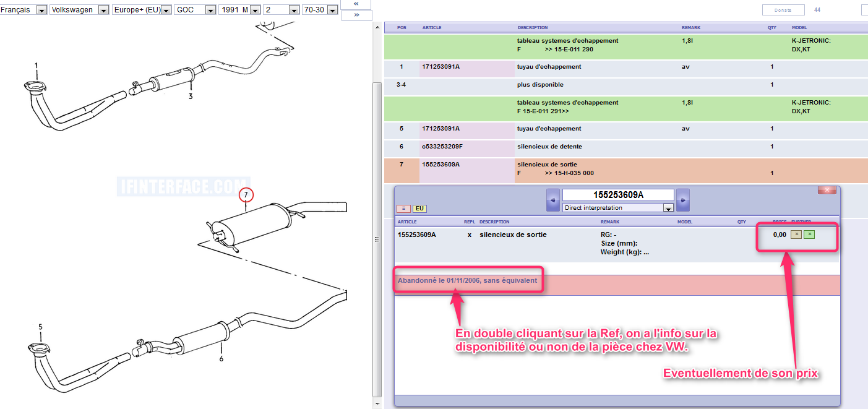Expand the Direct interpretation dropdown
Image resolution: width=868 pixels, height=409 pixels.
click(x=668, y=209)
